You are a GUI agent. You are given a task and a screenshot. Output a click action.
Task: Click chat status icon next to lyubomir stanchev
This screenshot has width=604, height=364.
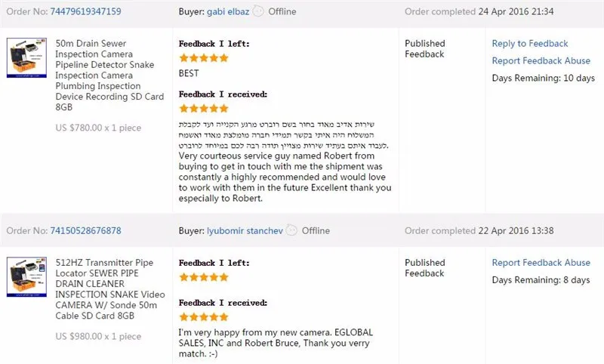point(291,230)
